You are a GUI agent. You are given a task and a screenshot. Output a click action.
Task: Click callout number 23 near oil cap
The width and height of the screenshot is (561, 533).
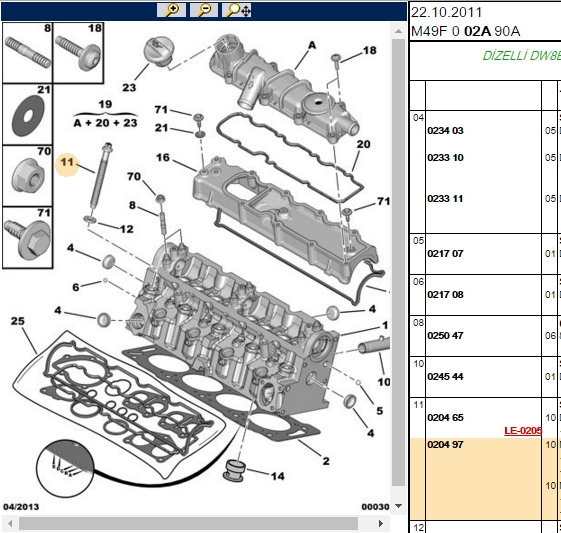[129, 88]
